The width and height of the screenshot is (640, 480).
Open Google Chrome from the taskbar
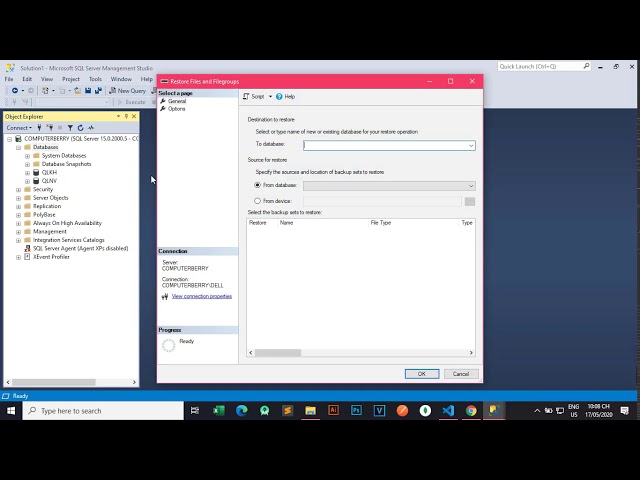[471, 411]
